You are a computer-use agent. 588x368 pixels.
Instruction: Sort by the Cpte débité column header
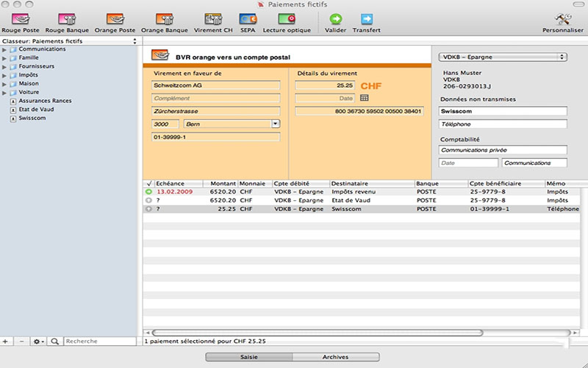click(x=301, y=183)
